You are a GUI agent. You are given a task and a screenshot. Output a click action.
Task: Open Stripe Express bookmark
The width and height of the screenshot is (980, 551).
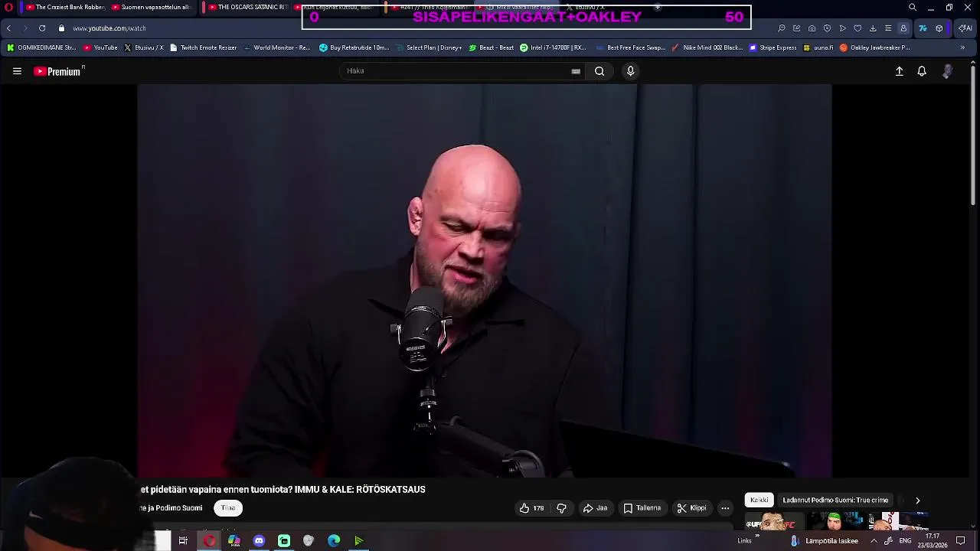point(773,47)
